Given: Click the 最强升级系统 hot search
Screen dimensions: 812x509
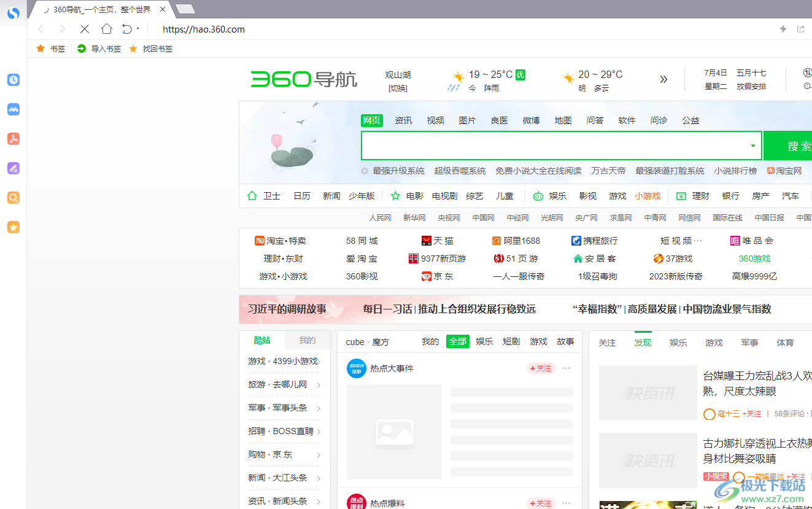Looking at the screenshot, I should click(x=398, y=171).
